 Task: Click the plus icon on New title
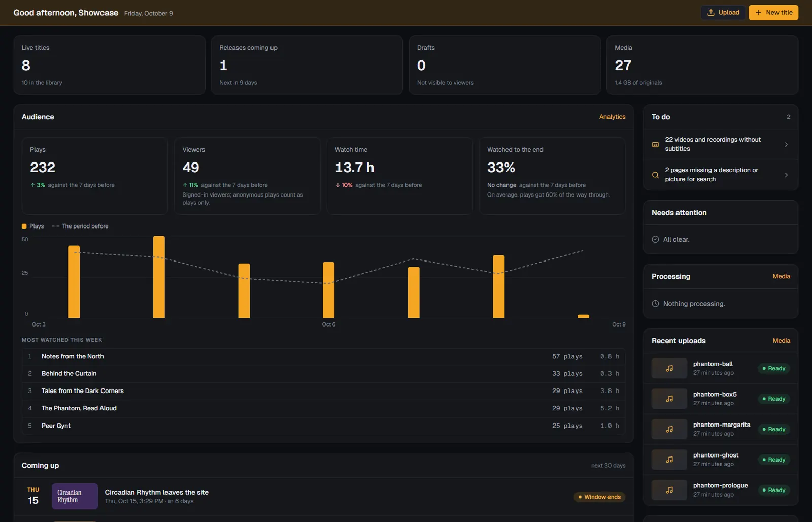coord(758,13)
